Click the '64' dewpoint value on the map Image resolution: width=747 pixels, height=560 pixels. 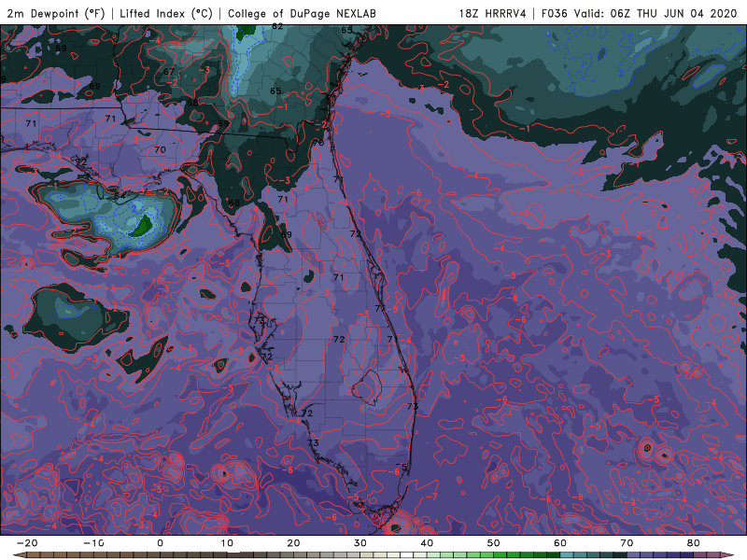point(120,196)
